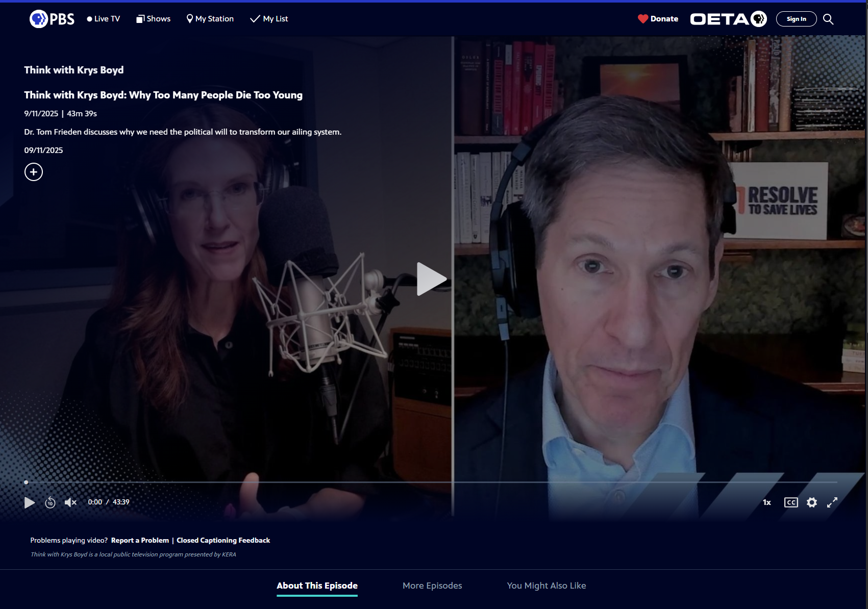Open the search magnifier icon
This screenshot has height=609, width=868.
[828, 19]
